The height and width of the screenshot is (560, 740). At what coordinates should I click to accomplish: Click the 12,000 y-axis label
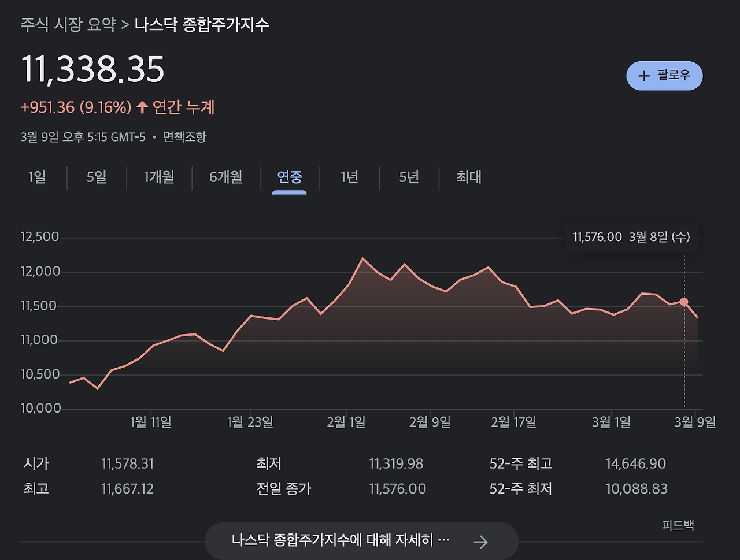40,272
